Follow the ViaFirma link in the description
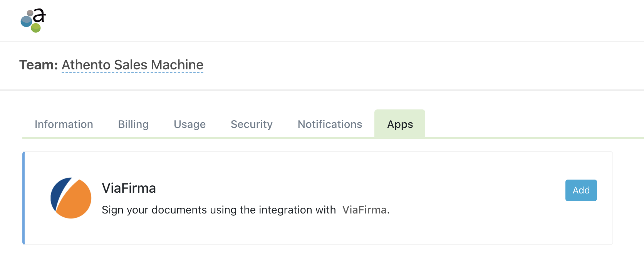 [x=364, y=210]
